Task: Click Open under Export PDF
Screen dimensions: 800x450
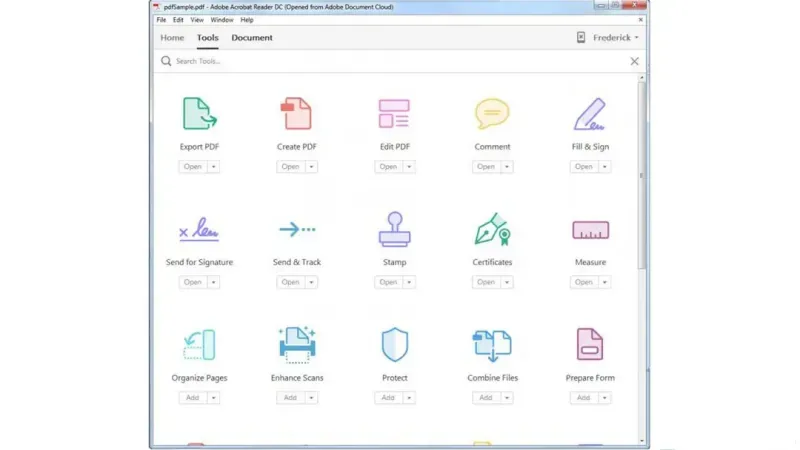Action: [193, 167]
